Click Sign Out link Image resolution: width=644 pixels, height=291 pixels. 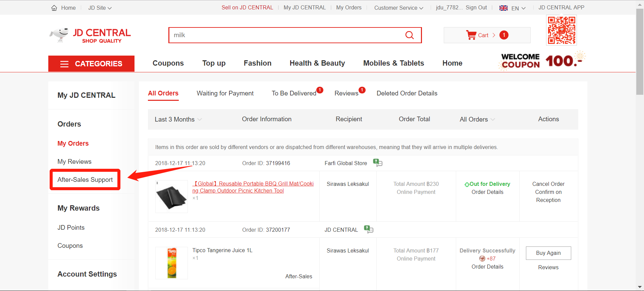tap(476, 8)
